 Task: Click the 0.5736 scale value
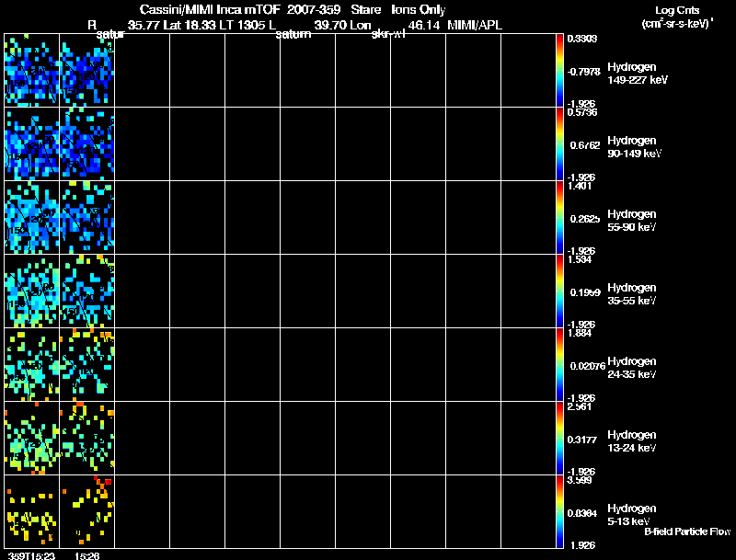click(582, 112)
